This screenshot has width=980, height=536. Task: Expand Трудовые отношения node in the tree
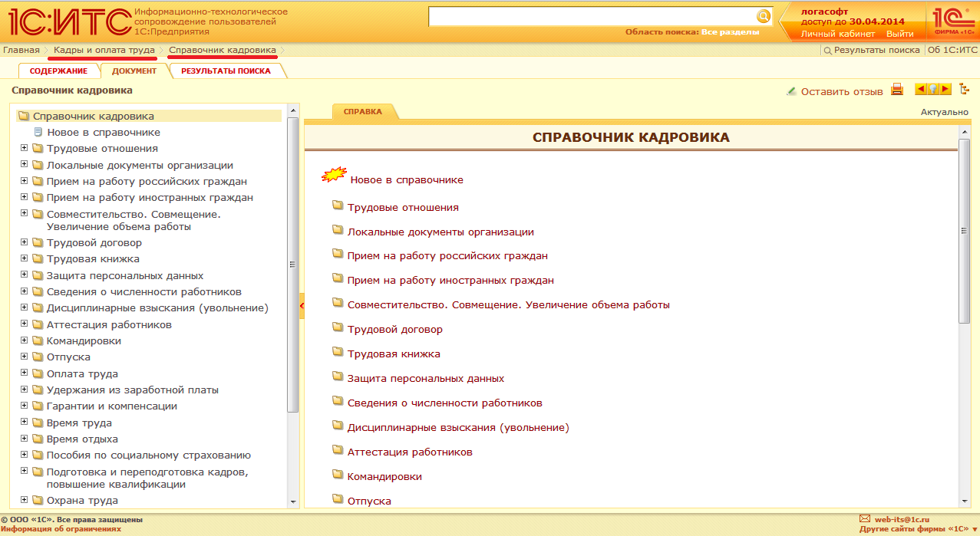(x=24, y=147)
